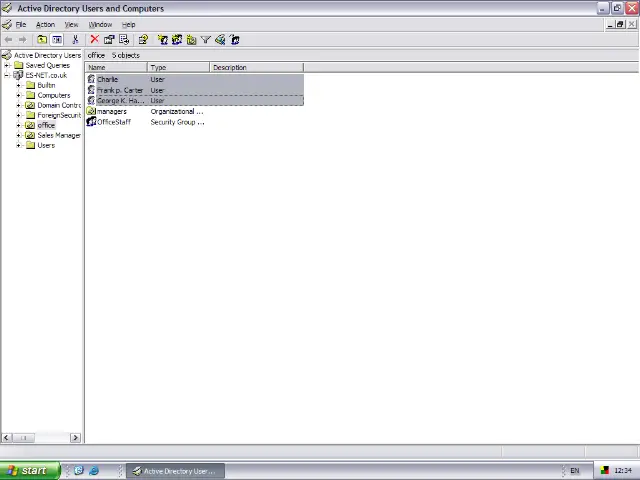Click the EN language indicator in taskbar
This screenshot has width=640, height=480.
pos(575,471)
